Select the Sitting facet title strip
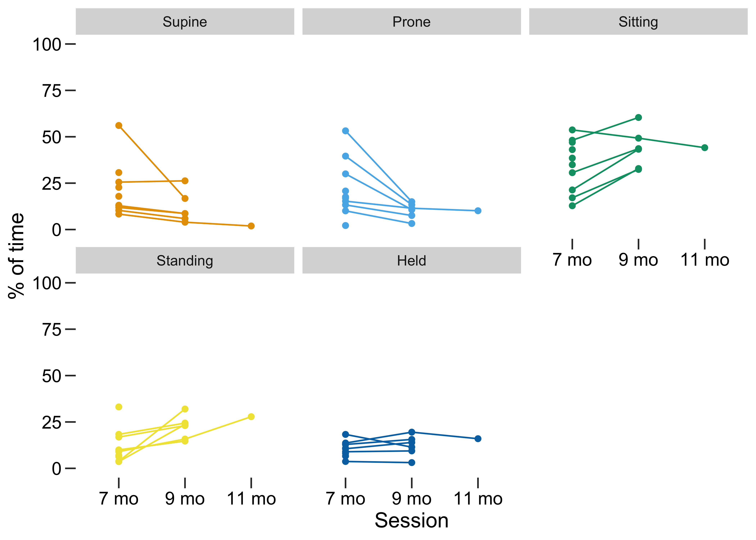 [638, 22]
